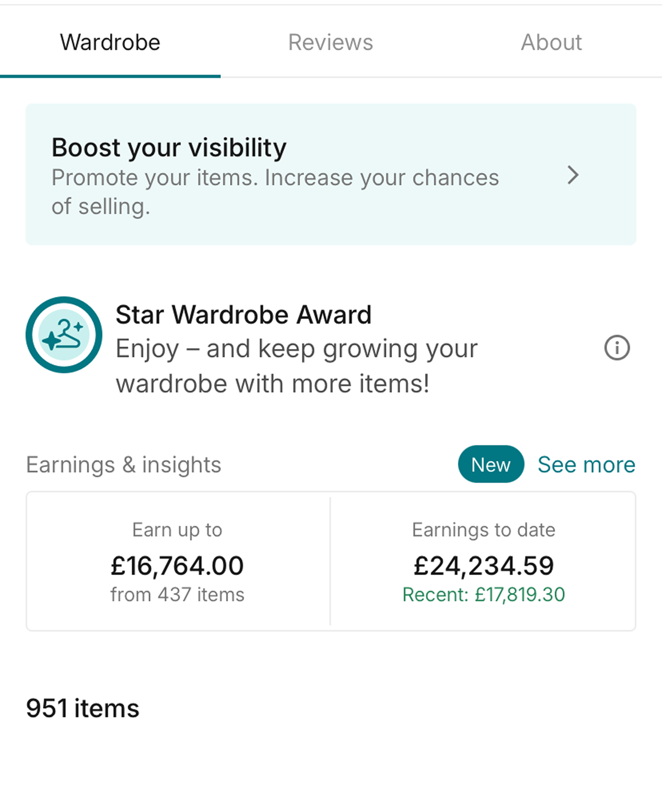This screenshot has height=812, width=662.
Task: Tap the Earnings to date label
Action: 484,530
